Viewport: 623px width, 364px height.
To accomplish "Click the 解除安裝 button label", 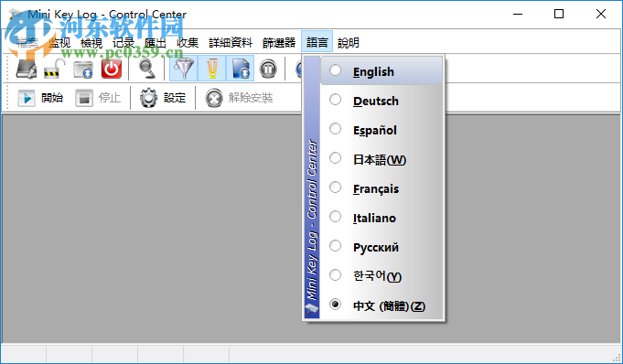I will click(x=251, y=98).
